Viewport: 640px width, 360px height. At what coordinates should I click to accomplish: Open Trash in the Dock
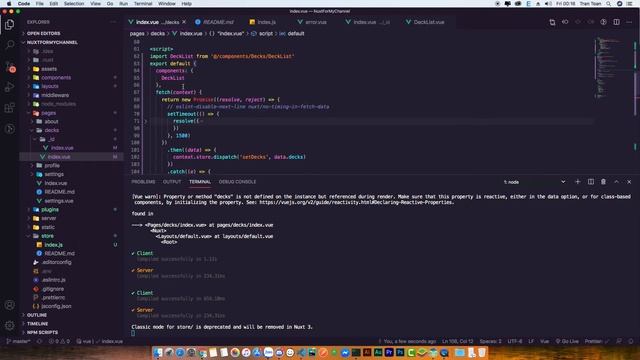(x=482, y=352)
